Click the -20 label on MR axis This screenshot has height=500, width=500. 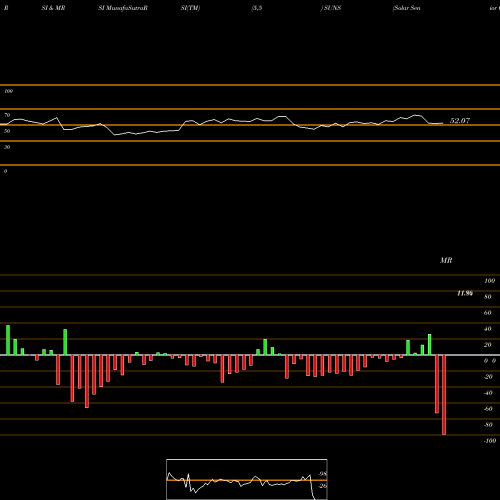pyautogui.click(x=488, y=377)
